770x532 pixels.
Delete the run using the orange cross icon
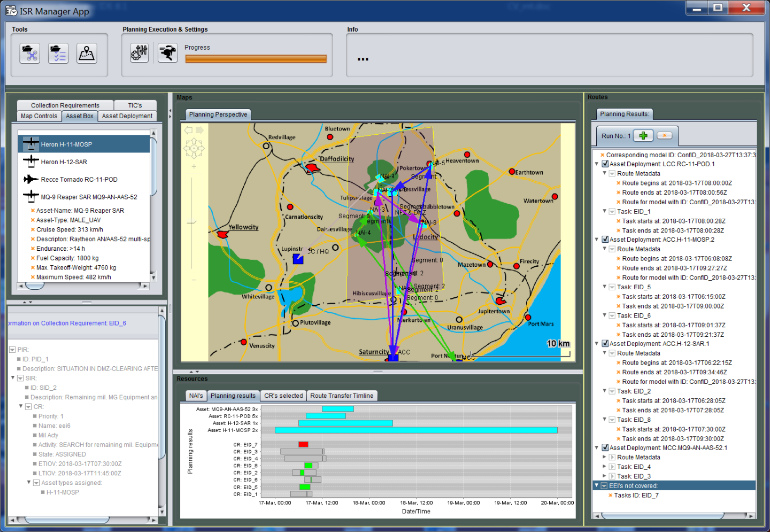click(x=665, y=135)
